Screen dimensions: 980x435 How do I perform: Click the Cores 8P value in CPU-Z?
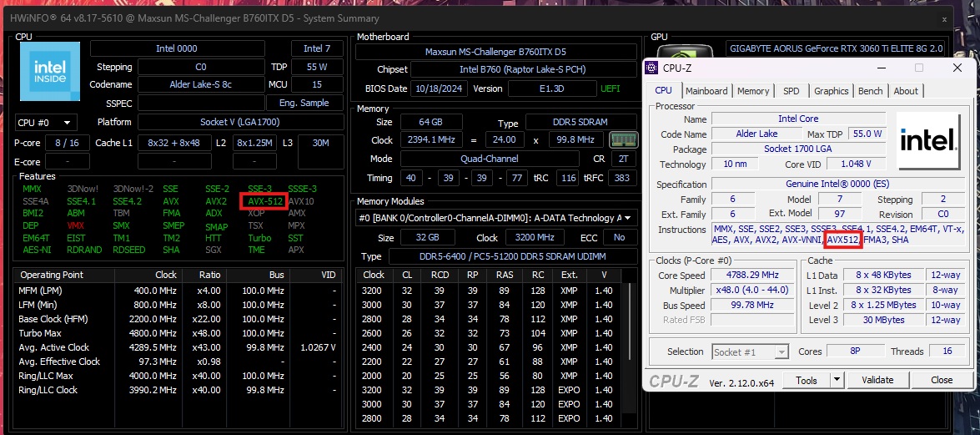[x=854, y=352]
